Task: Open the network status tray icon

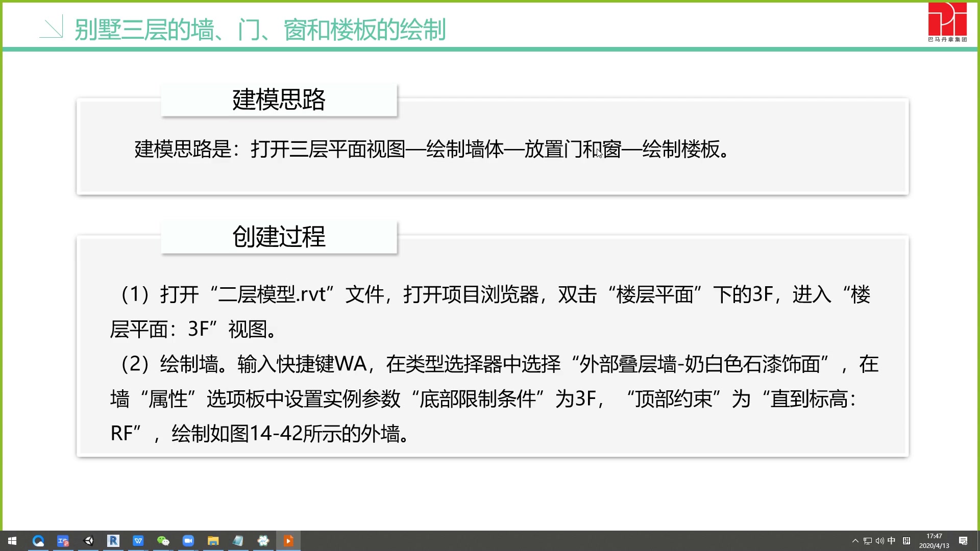Action: click(x=868, y=541)
